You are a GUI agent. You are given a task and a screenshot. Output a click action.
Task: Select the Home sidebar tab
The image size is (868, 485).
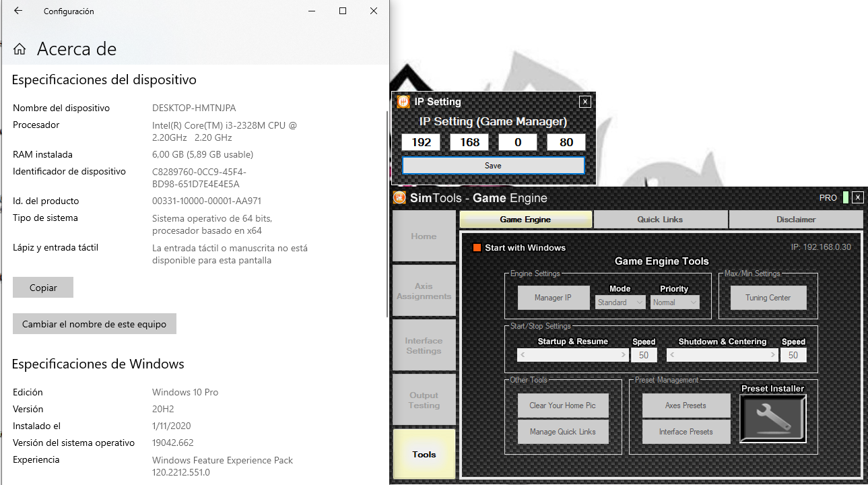(x=424, y=236)
